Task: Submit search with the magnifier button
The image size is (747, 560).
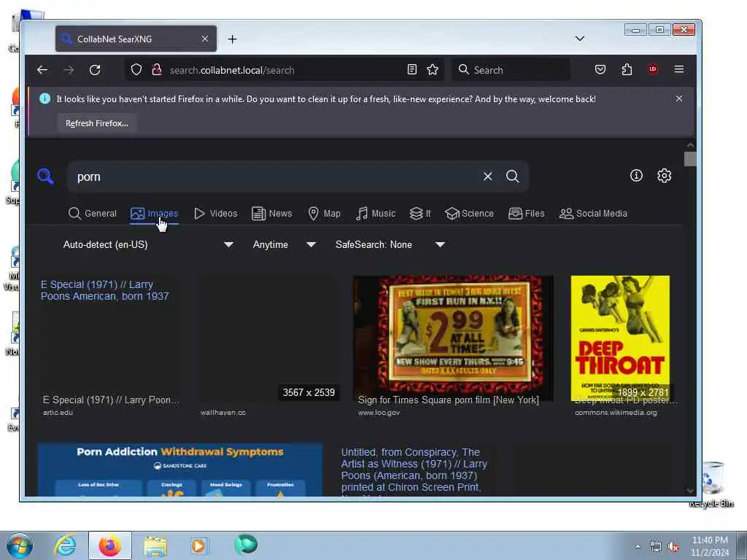Action: (513, 176)
